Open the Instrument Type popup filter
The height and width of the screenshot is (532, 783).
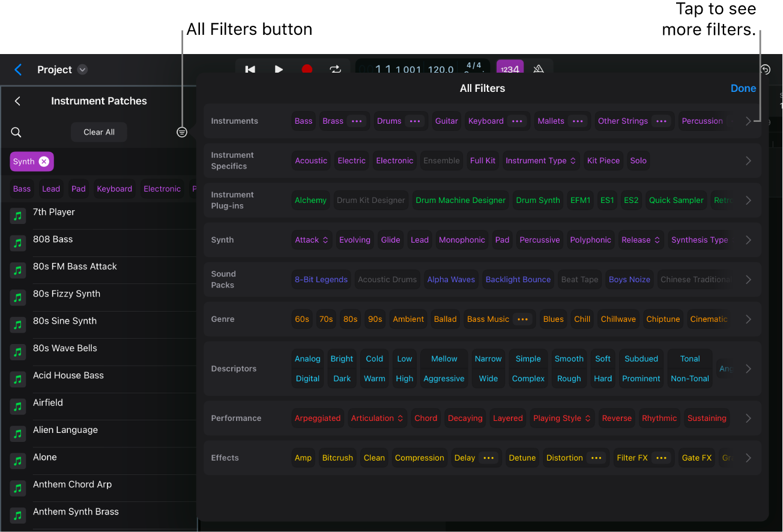pos(541,161)
